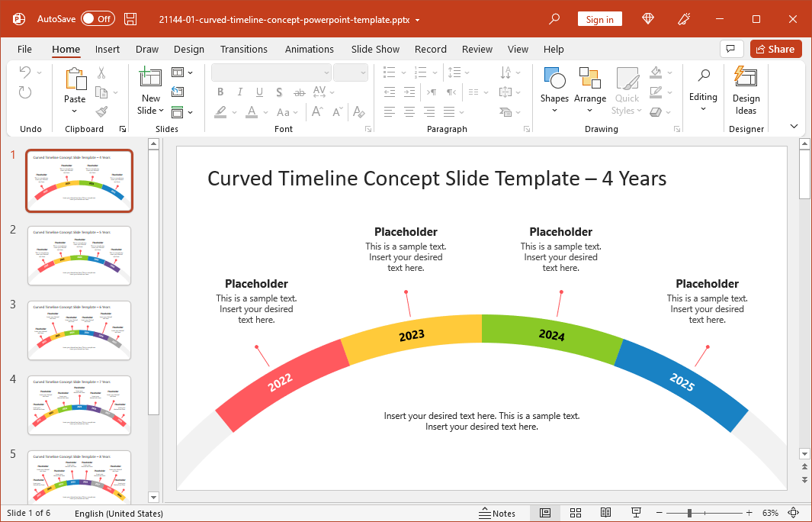Screen dimensions: 812x522
Task: Switch to the Design tab
Action: [189, 49]
